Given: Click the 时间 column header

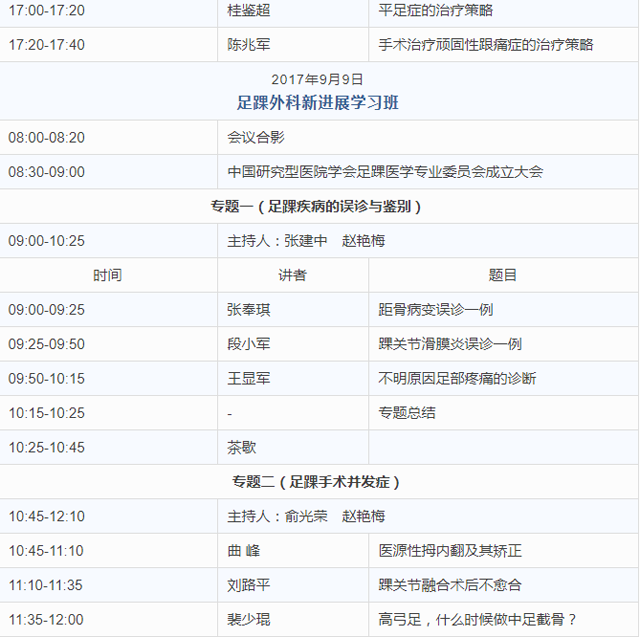Looking at the screenshot, I should click(x=107, y=275).
